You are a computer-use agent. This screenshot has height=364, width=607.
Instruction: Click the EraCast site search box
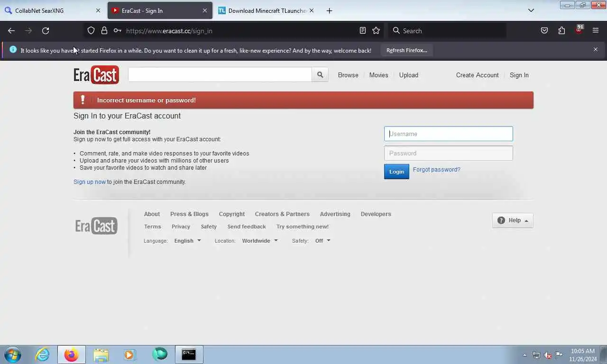pos(220,74)
